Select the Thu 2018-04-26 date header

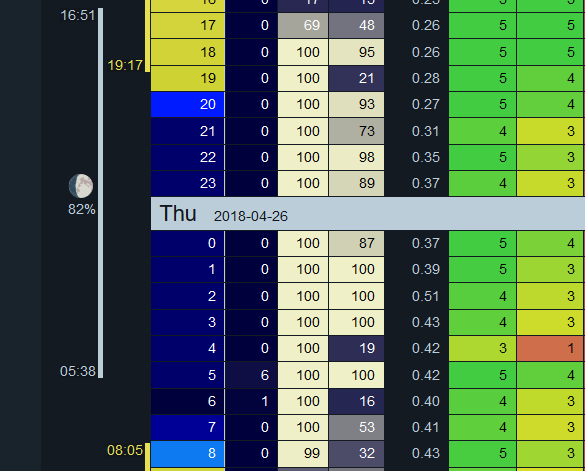pos(368,213)
